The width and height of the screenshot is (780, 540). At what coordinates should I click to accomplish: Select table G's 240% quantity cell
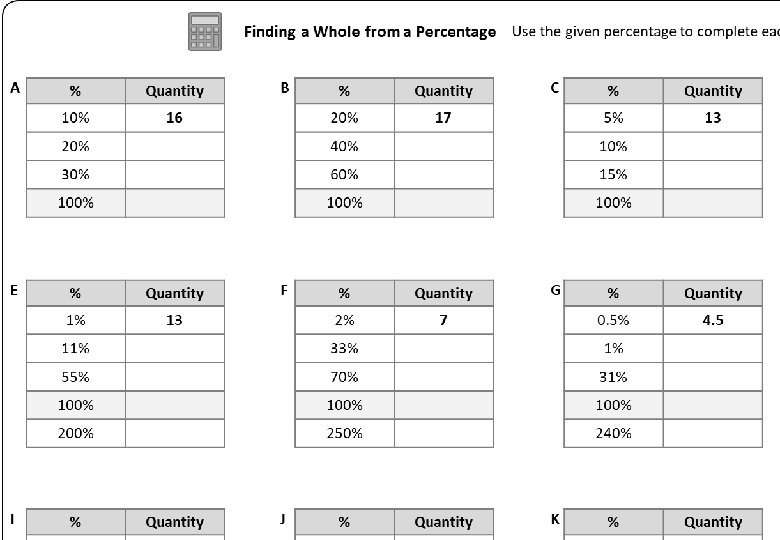(713, 433)
